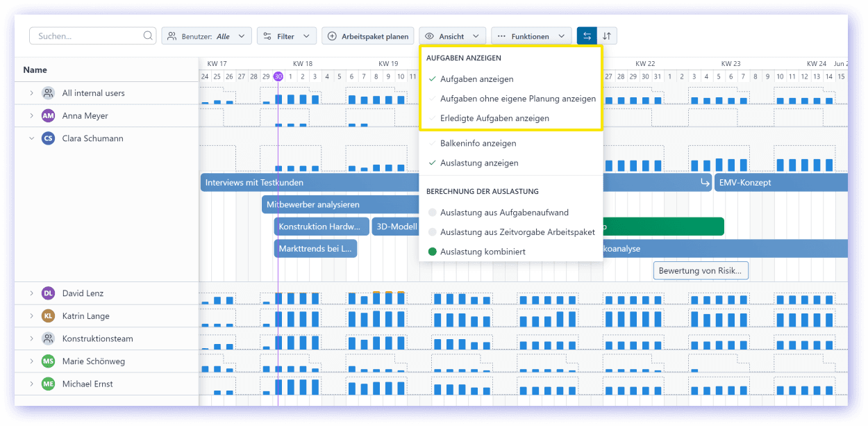Click into the Suchen search field
This screenshot has height=426, width=868.
(x=87, y=36)
